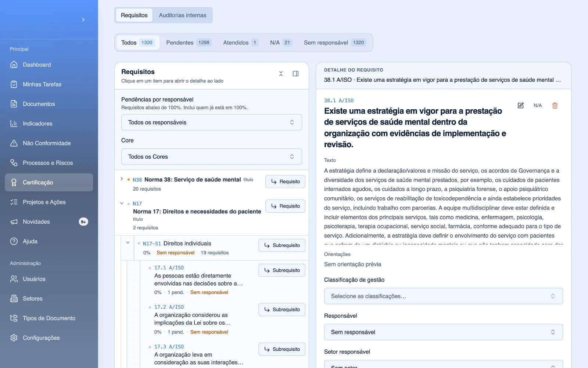Image resolution: width=588 pixels, height=368 pixels.
Task: Filter by the Sem responsável 1320 tab
Action: click(335, 43)
